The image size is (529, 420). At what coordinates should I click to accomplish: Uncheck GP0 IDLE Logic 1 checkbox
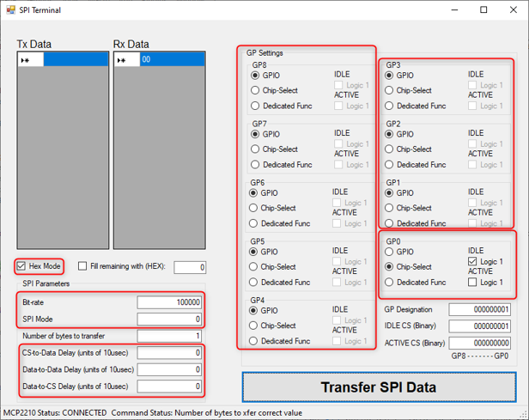tap(472, 261)
